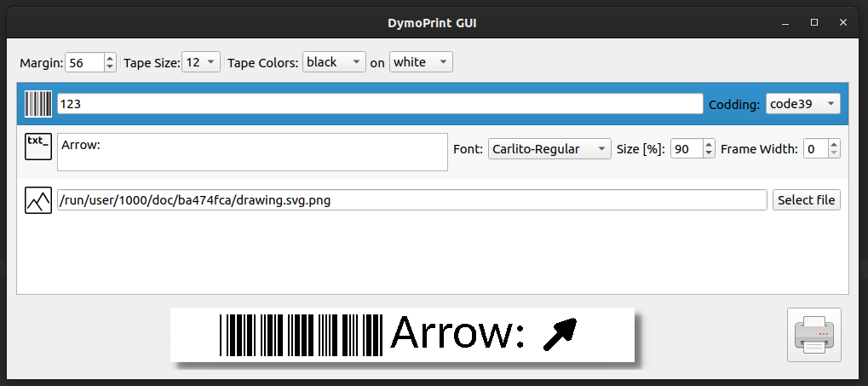Click the label preview image
868x386 pixels.
pyautogui.click(x=402, y=335)
